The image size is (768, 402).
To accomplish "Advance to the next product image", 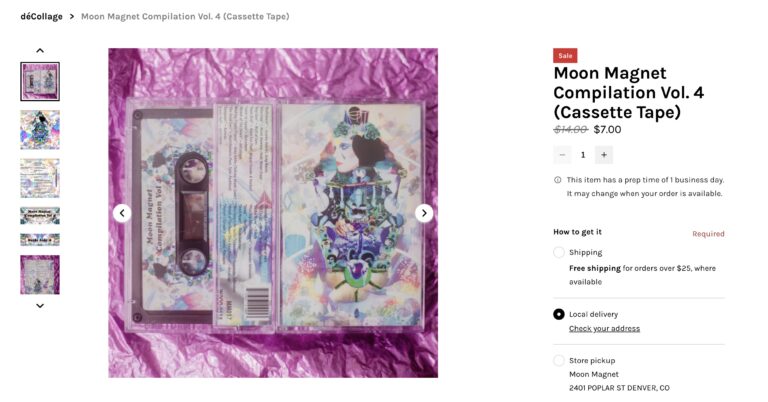I will [424, 213].
